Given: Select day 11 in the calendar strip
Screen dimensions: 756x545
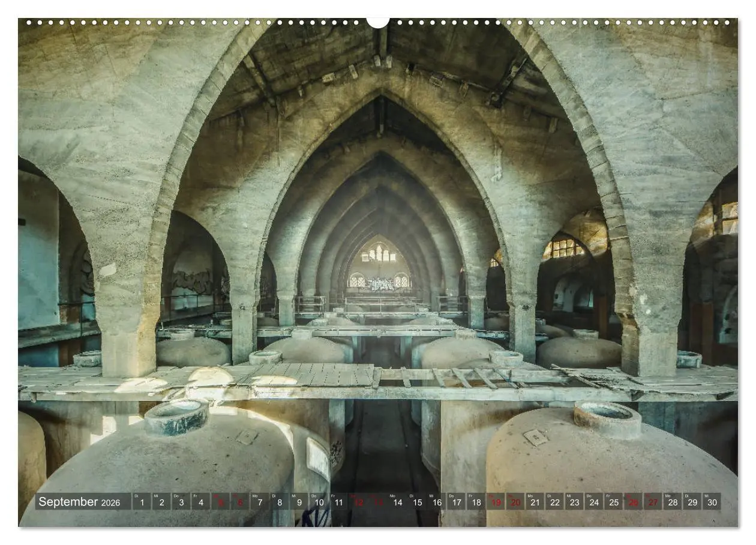Looking at the screenshot, I should click(x=338, y=502).
